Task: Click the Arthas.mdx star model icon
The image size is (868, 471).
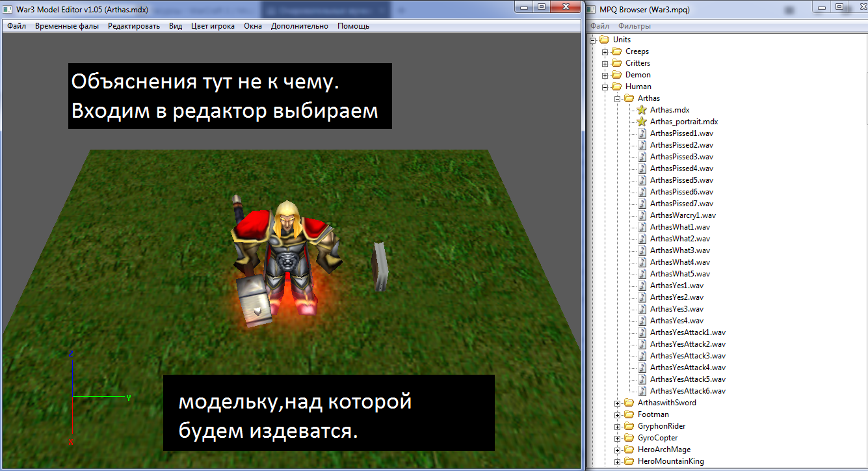Action: 642,110
